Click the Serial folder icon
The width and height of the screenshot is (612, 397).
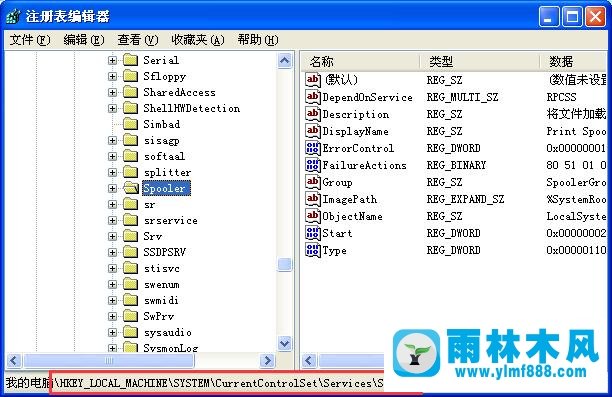coord(130,60)
